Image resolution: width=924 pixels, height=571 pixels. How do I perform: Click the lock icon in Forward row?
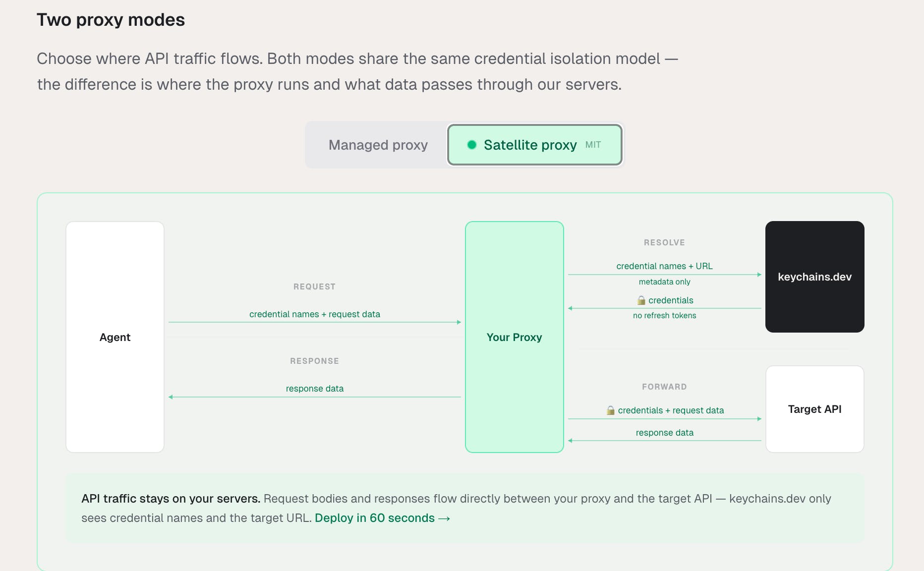[611, 410]
